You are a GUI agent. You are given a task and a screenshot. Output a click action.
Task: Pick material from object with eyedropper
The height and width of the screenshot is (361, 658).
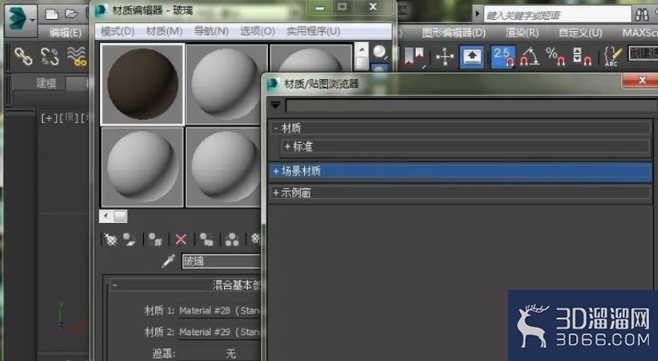click(168, 262)
